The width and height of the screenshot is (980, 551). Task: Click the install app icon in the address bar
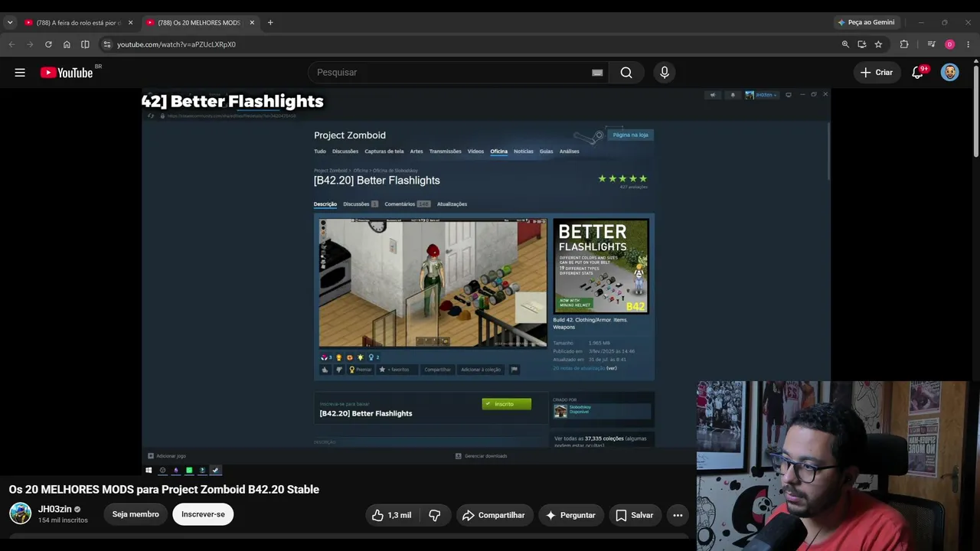click(x=862, y=44)
